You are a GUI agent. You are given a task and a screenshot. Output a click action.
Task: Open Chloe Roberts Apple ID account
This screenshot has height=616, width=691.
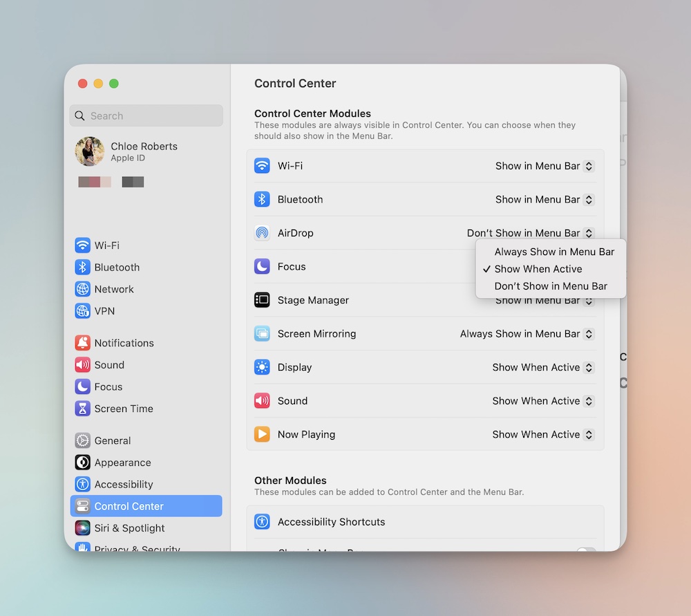point(146,151)
